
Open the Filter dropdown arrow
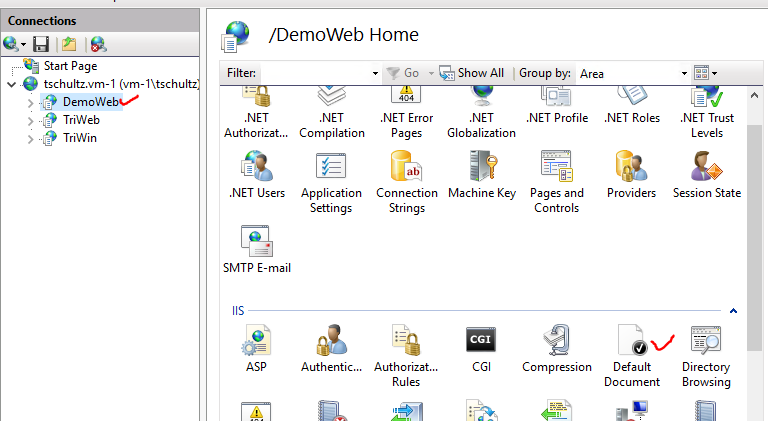(x=375, y=73)
